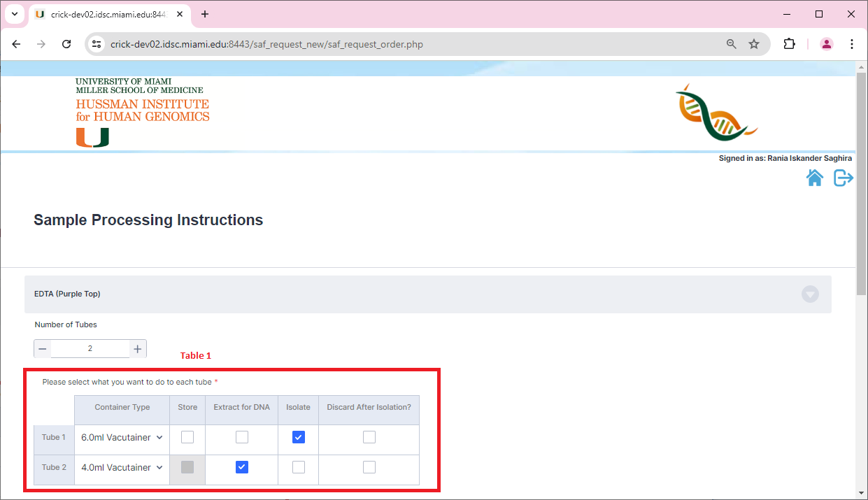Image resolution: width=868 pixels, height=500 pixels.
Task: Collapse the EDTA (Purple Top) section
Action: [810, 294]
